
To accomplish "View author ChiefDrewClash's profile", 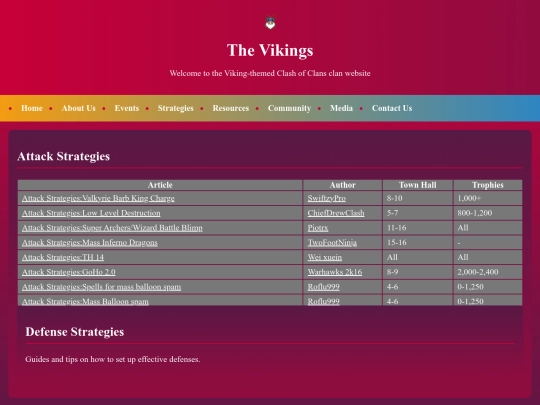I will 336,213.
